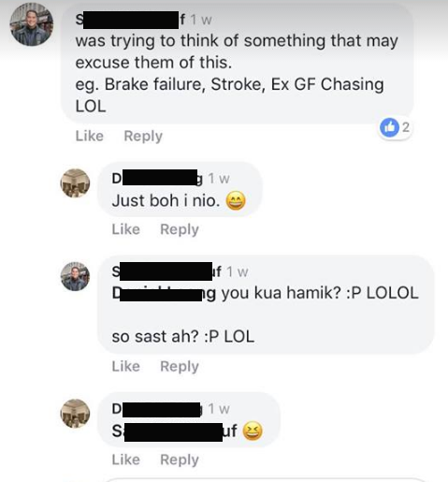Click tagged name before "you kua hamik"
This screenshot has height=482, width=448.
164,293
